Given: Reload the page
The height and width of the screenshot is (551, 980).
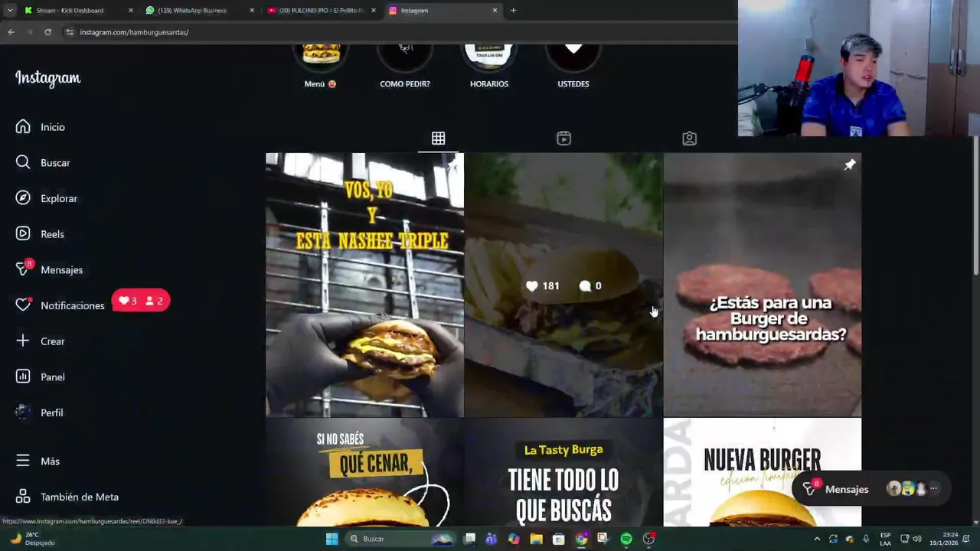Looking at the screenshot, I should click(x=47, y=32).
